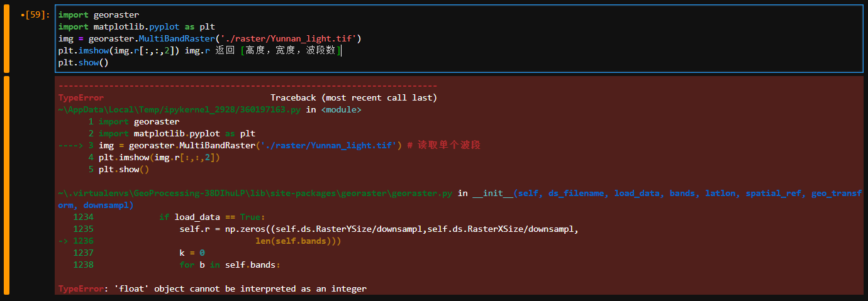Collapse the input cell via its orange bar
This screenshot has height=301, width=868.
click(x=6, y=38)
